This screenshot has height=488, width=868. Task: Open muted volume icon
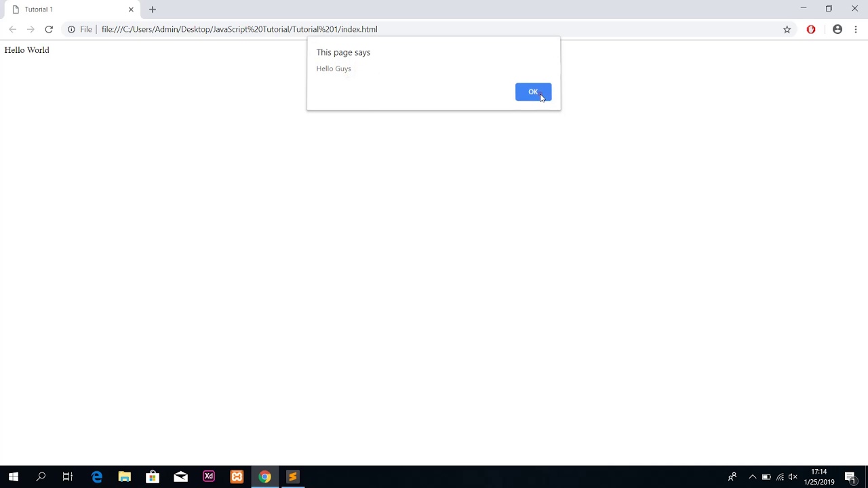[x=793, y=477]
